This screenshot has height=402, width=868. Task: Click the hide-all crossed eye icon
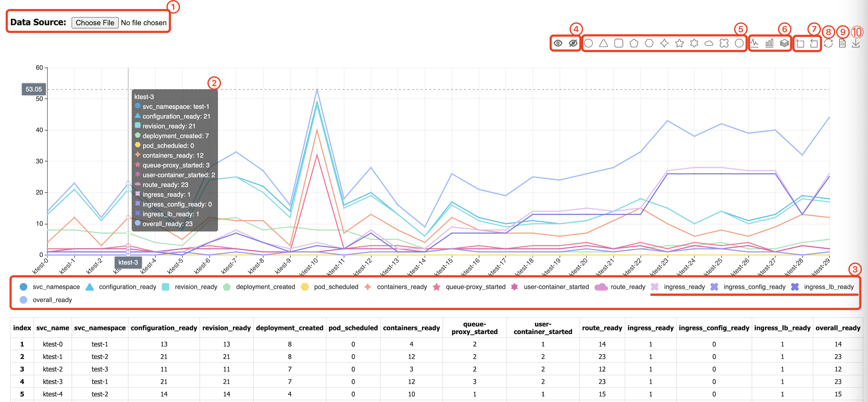pos(573,44)
